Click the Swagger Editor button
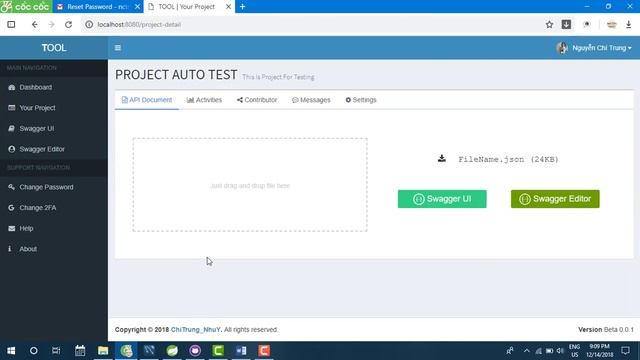The image size is (640, 360). click(555, 199)
